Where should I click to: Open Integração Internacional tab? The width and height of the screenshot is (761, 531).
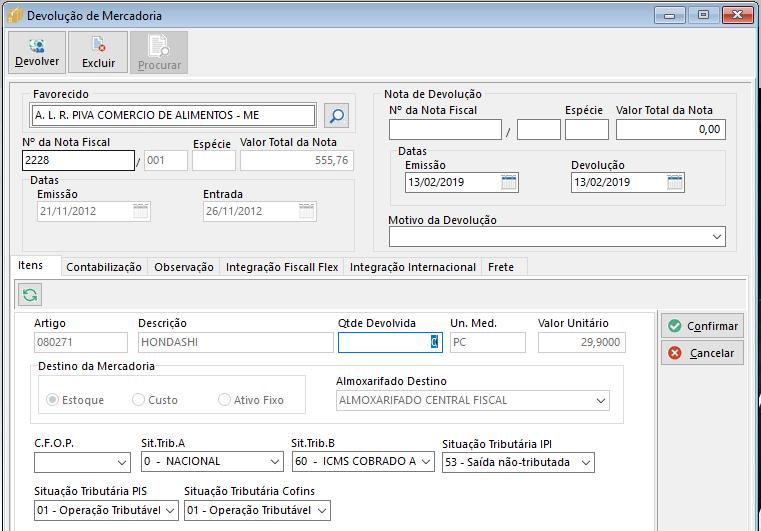coord(413,267)
